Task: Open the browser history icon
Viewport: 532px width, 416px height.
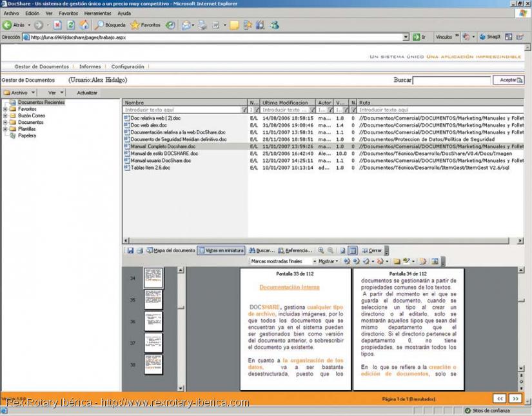Action: tap(170, 25)
